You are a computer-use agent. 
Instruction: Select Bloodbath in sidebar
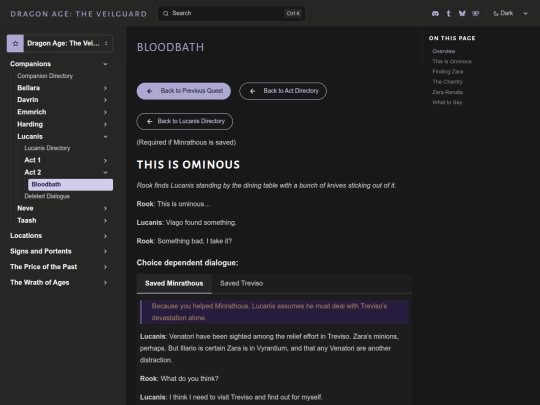click(70, 185)
